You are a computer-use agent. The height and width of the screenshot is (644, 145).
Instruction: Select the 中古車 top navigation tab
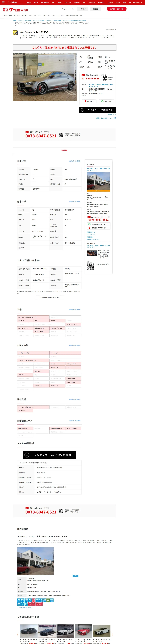click(29, 2)
